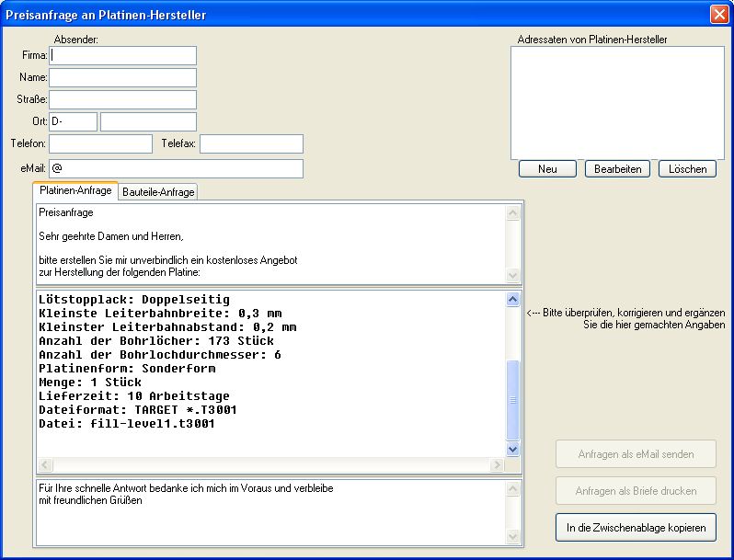
Task: Click the Bearbeiten button
Action: coord(617,169)
